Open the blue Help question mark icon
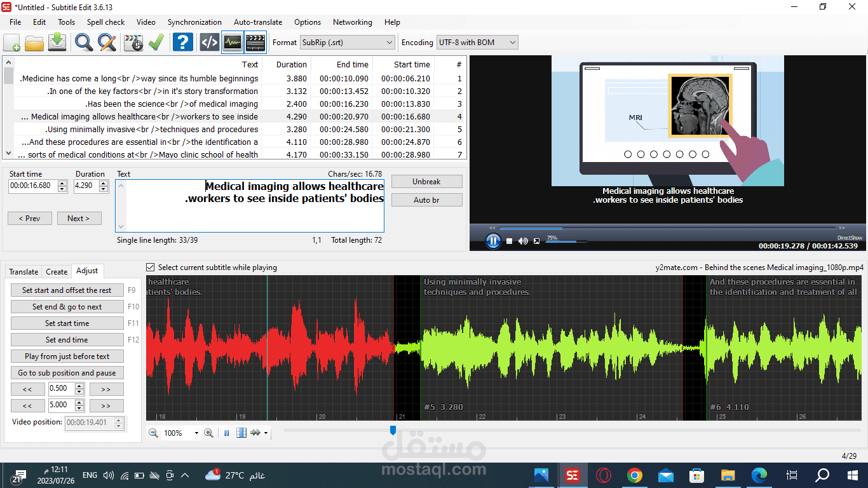Screen dimensions: 868x488 (x=183, y=43)
